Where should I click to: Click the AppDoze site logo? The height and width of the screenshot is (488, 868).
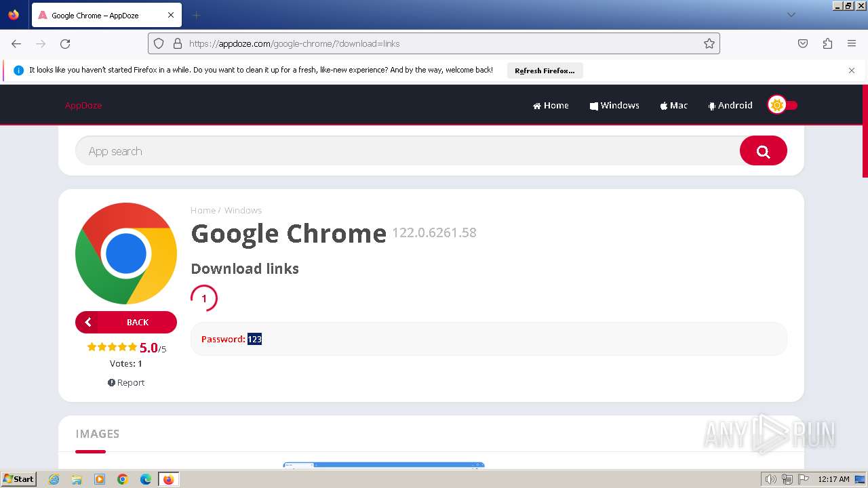tap(83, 105)
